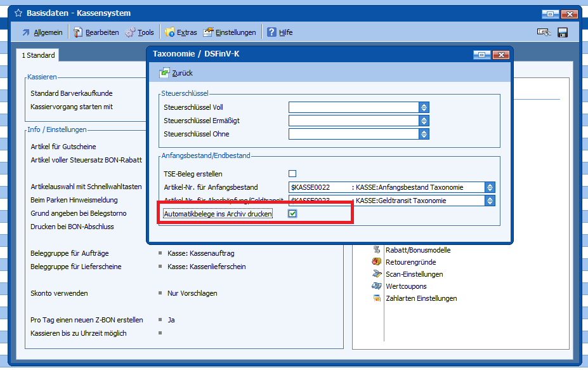The height and width of the screenshot is (370, 588).
Task: Click the Scan-Einstellungen scanner icon
Action: click(377, 274)
